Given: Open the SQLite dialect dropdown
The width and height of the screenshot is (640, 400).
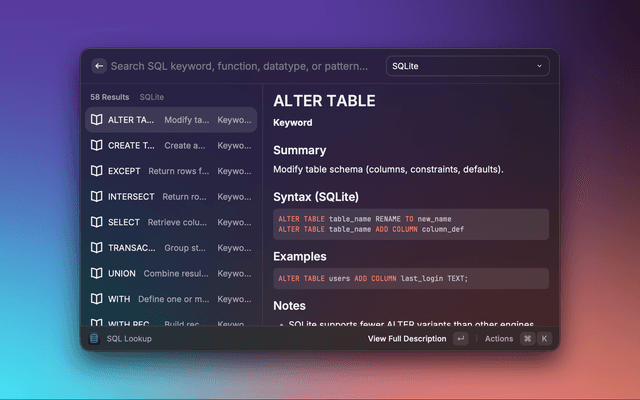Looking at the screenshot, I should (x=467, y=66).
